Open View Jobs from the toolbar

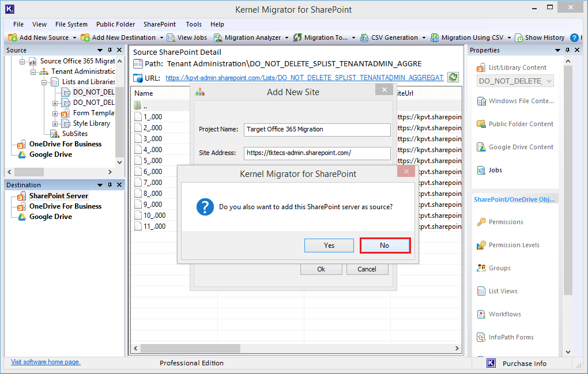tap(187, 37)
